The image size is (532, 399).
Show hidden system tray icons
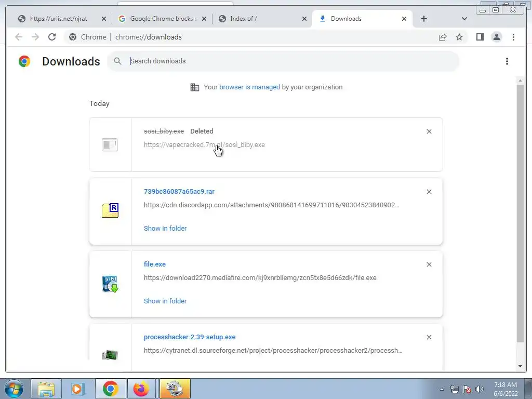point(442,389)
